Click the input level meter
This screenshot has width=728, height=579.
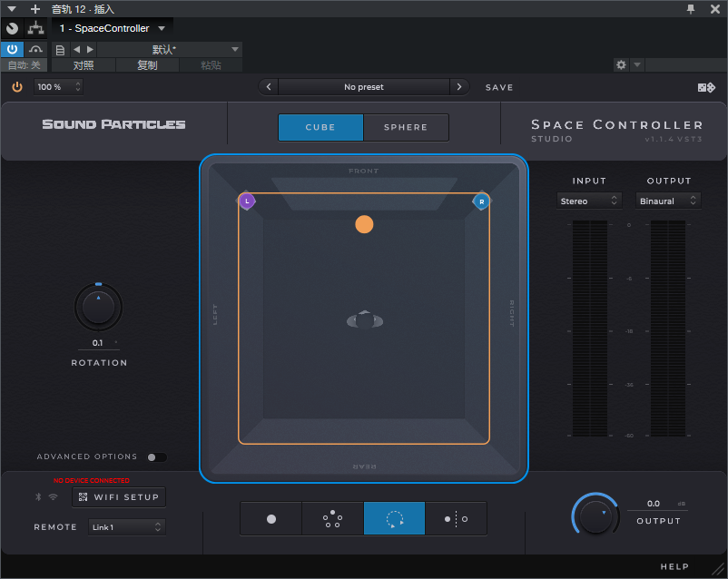pos(590,329)
